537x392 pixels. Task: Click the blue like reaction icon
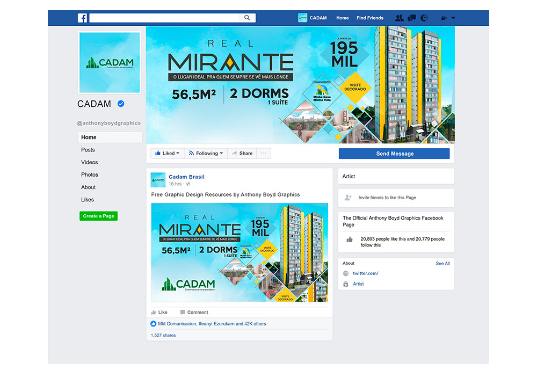[x=154, y=324]
